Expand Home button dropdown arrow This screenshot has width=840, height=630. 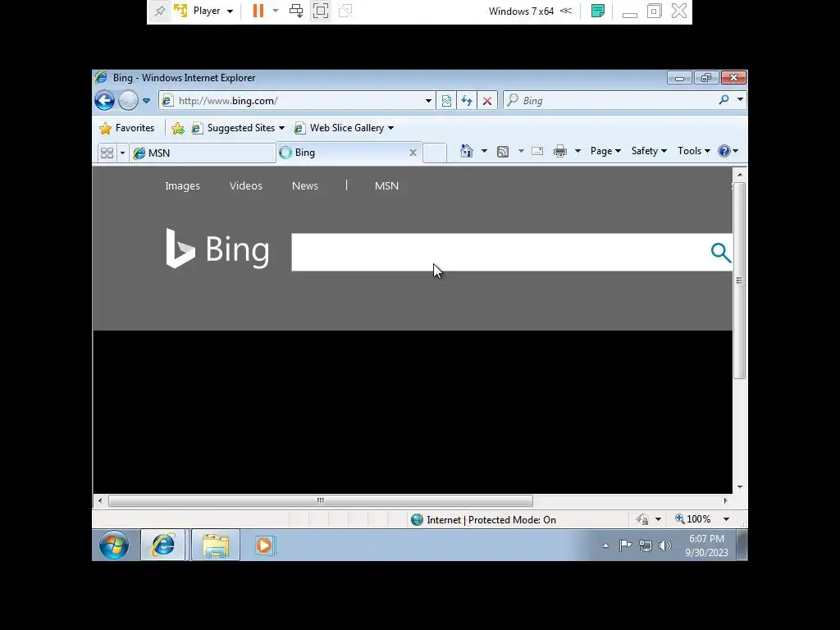pyautogui.click(x=484, y=151)
